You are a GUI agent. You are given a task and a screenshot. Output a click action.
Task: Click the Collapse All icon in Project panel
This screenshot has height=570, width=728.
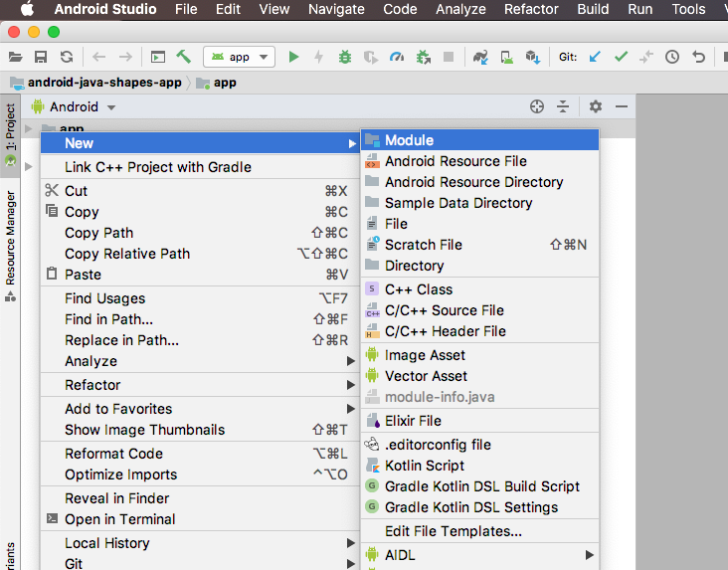pos(563,106)
